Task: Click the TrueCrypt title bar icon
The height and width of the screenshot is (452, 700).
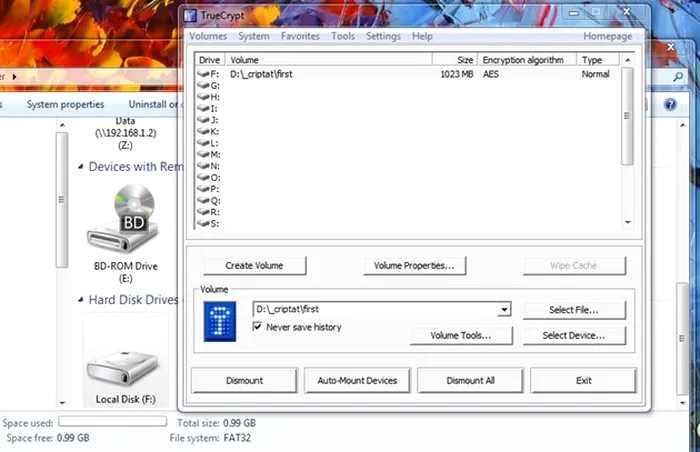Action: point(191,16)
